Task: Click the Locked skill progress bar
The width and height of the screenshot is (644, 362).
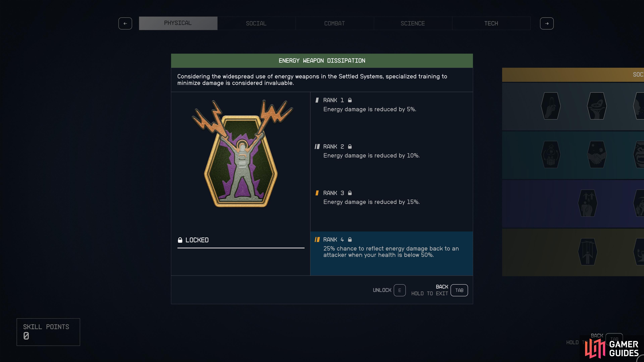Action: click(241, 248)
